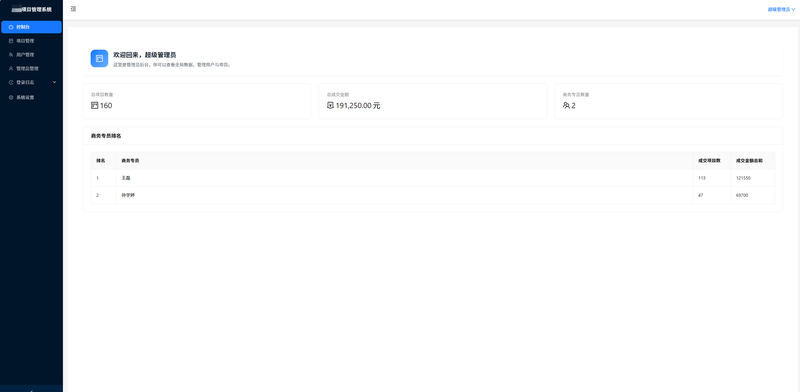Click the value 2 under 商务专员数量
The image size is (800, 392).
coord(573,106)
